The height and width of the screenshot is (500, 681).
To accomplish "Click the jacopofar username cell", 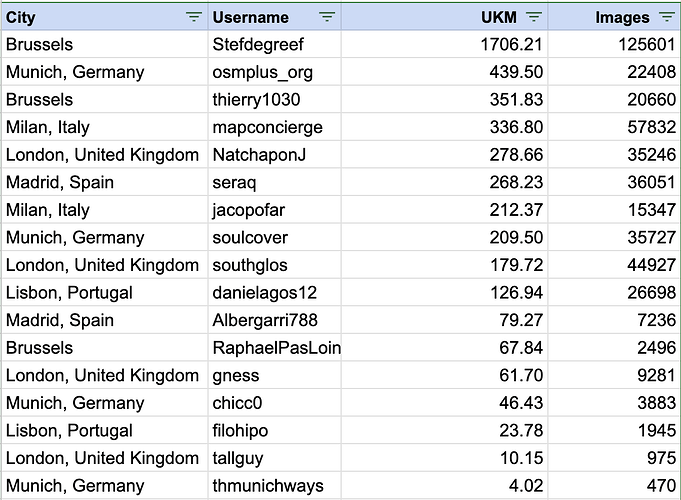I will [274, 210].
